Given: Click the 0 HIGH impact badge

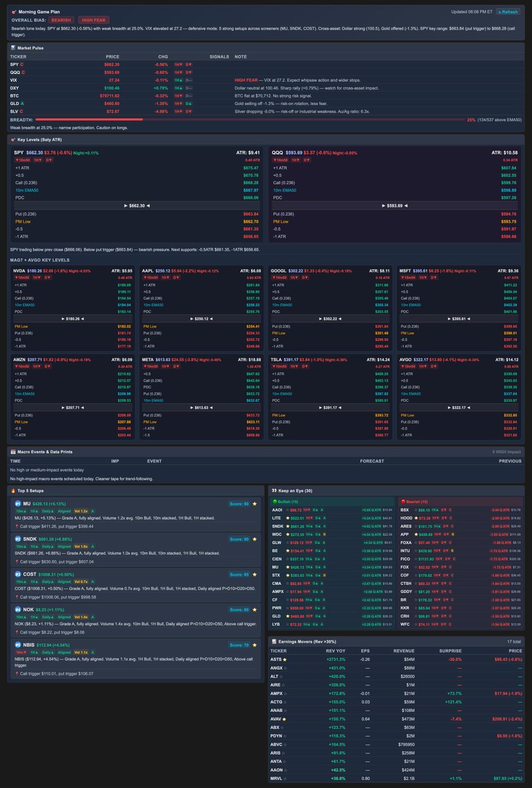Looking at the screenshot, I should pos(506,452).
